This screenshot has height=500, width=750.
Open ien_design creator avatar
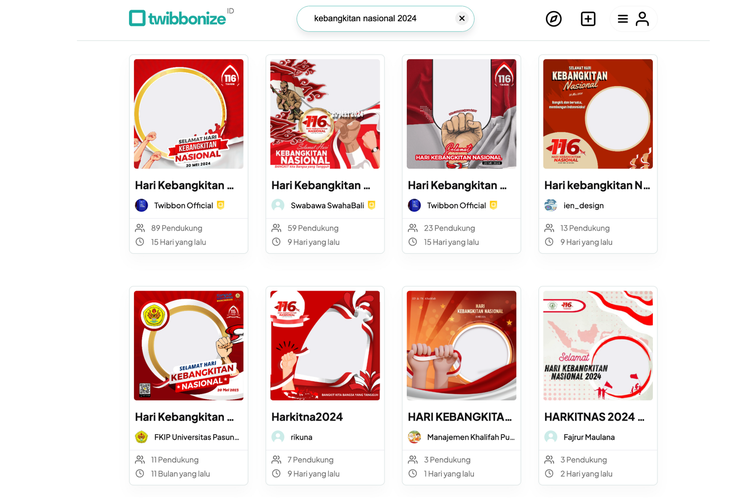[x=551, y=205]
